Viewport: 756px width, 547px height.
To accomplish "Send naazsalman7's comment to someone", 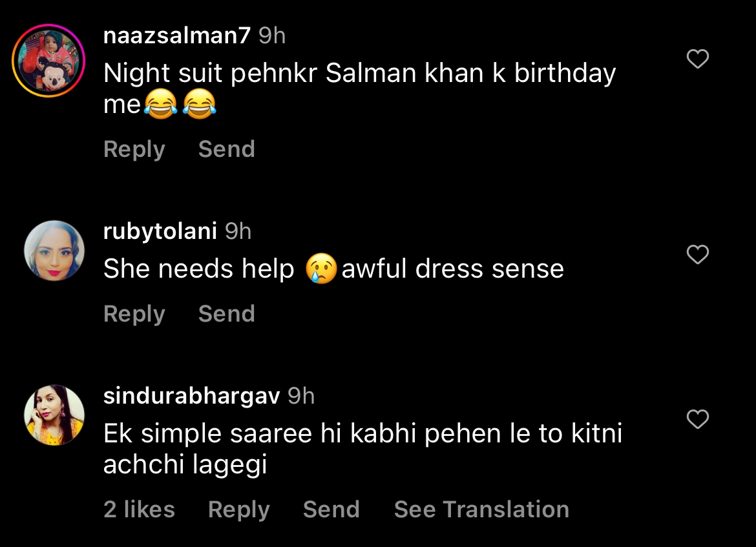I will coord(226,149).
